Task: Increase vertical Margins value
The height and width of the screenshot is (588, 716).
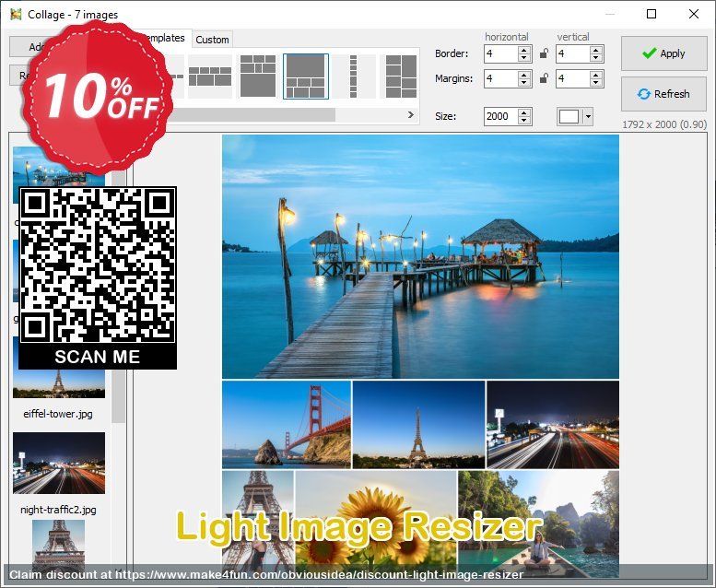Action: (595, 75)
